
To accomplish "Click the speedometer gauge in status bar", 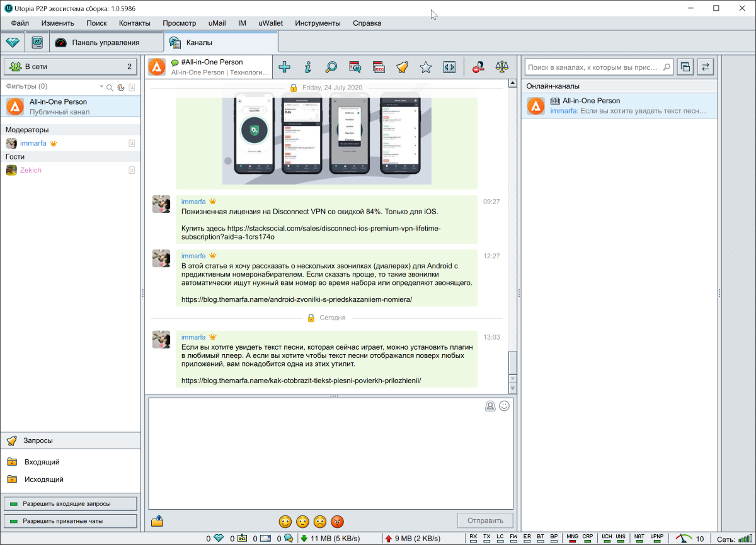I will 684,539.
